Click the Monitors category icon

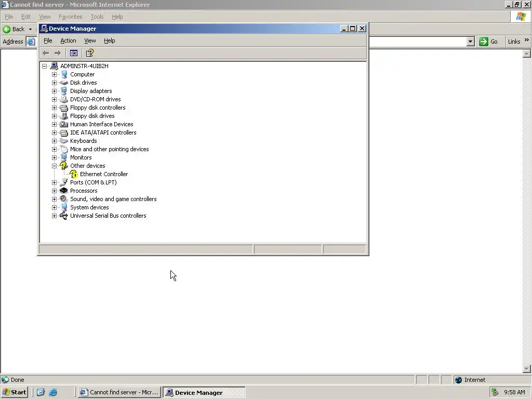[x=64, y=157]
